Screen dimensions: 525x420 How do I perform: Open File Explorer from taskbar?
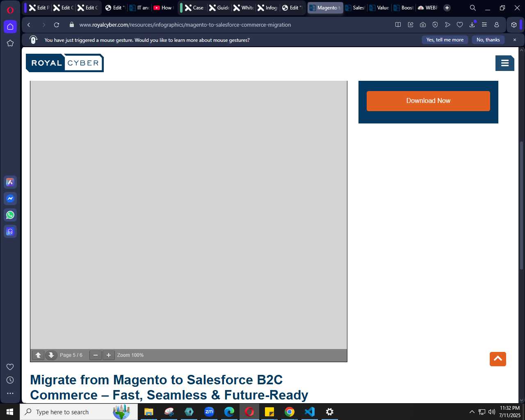[x=149, y=412]
